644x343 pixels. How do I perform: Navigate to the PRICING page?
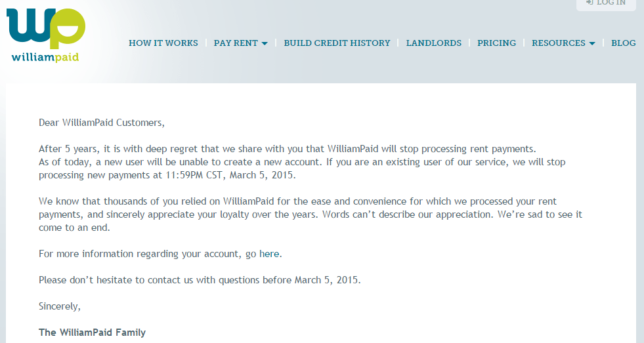[x=496, y=43]
